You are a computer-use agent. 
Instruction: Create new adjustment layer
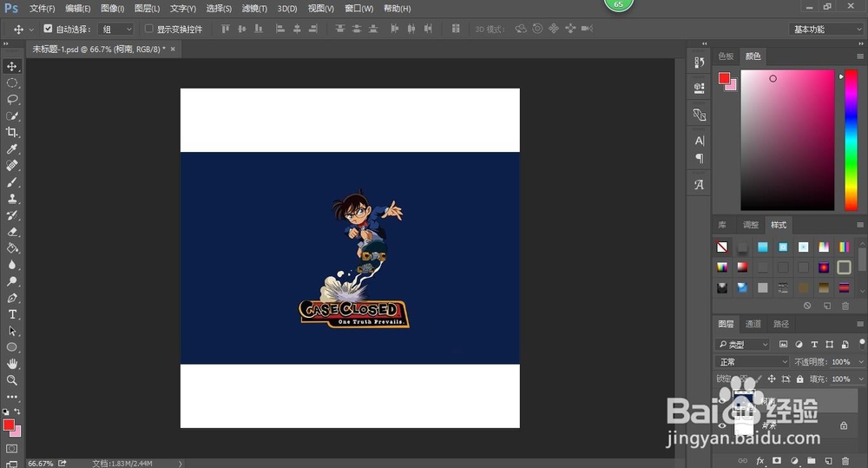tap(794, 461)
